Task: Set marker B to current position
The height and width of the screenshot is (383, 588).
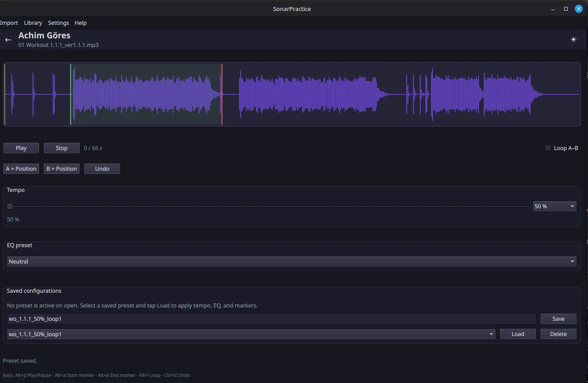Action: click(62, 169)
